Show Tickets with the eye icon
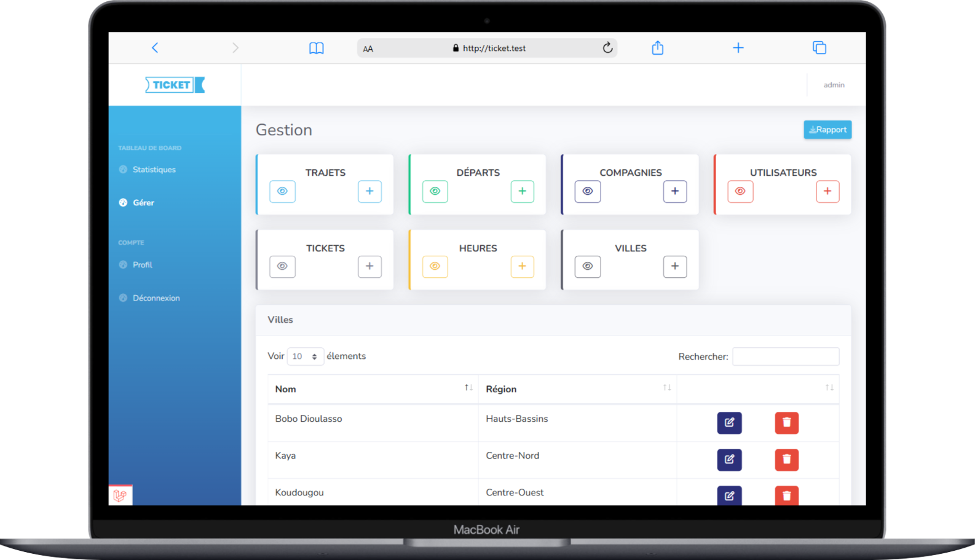975x560 pixels. [x=282, y=266]
